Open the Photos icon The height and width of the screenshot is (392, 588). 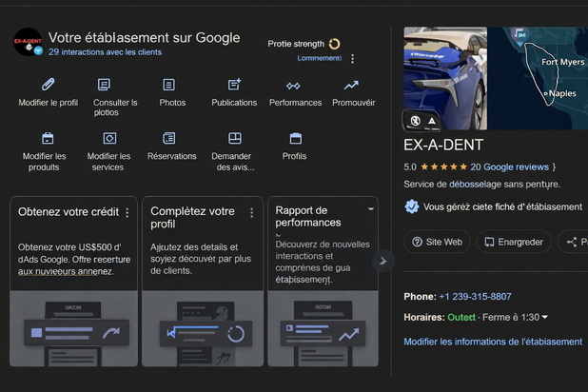tap(169, 85)
